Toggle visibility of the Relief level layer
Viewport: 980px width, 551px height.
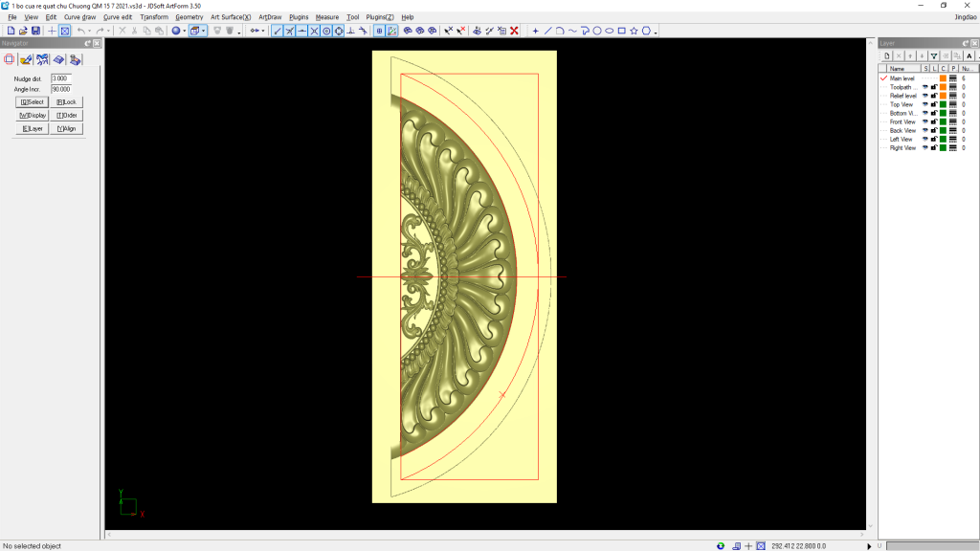point(925,97)
